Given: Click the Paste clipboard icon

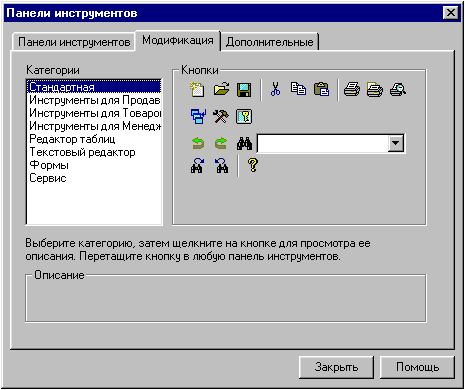Looking at the screenshot, I should pyautogui.click(x=321, y=89).
